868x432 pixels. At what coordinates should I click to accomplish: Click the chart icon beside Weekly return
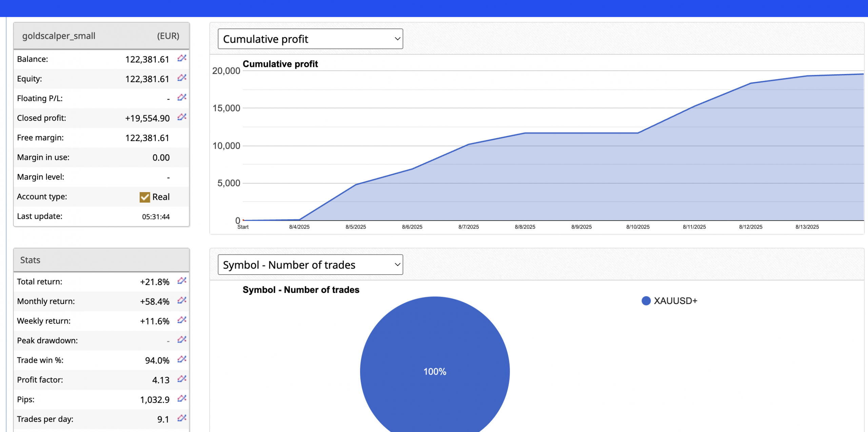coord(182,320)
